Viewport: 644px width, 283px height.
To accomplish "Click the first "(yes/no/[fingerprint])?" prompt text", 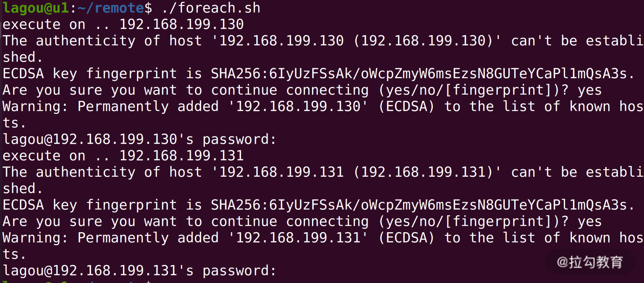I will click(x=473, y=90).
